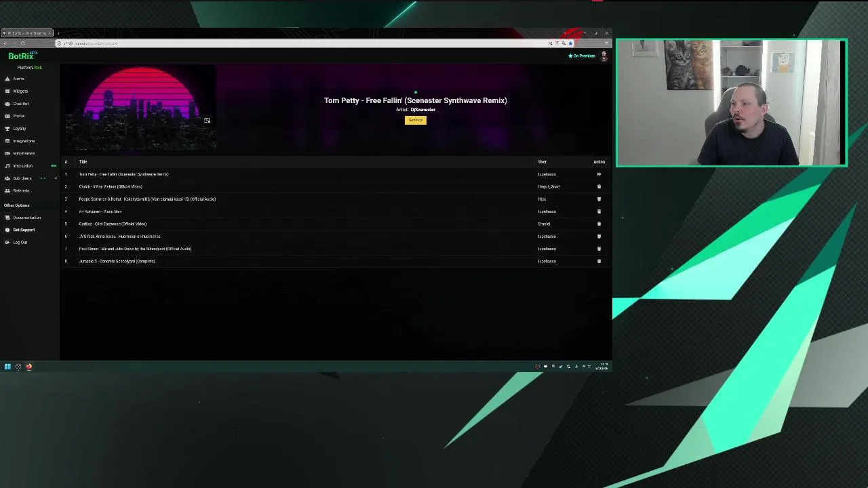Image resolution: width=868 pixels, height=488 pixels.
Task: Click the Title column header
Action: (83, 162)
